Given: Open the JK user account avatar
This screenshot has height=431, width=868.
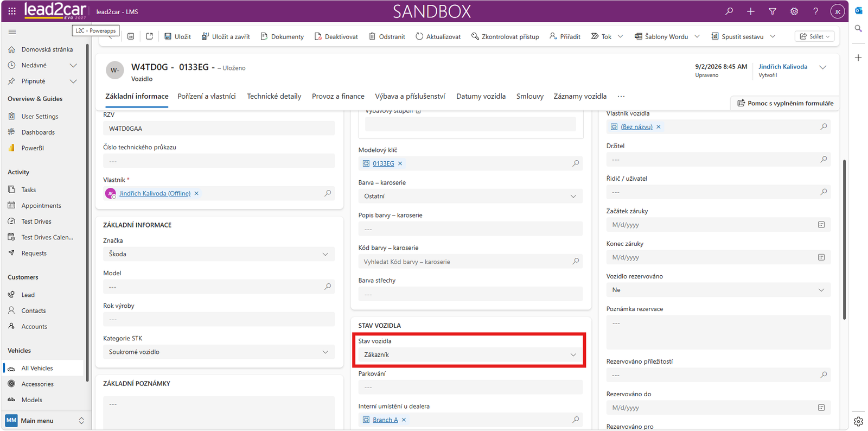Looking at the screenshot, I should click(838, 11).
